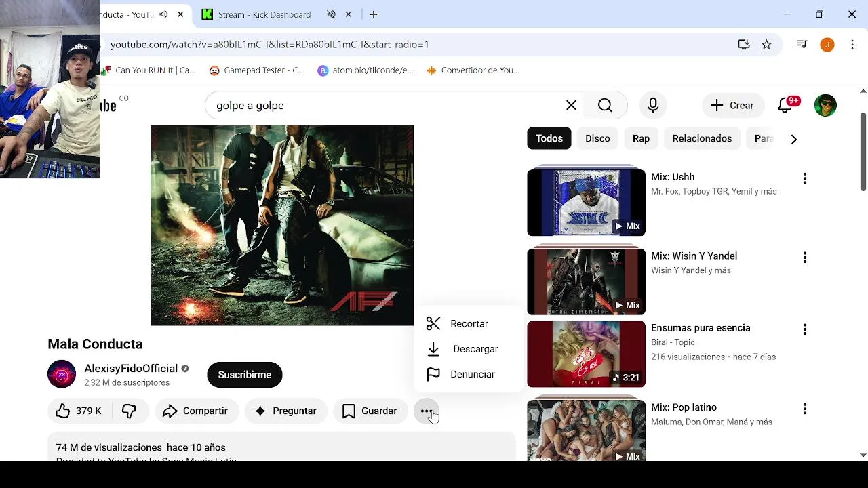Click the Preguntar button
This screenshot has height=488, width=868.
coord(285,411)
